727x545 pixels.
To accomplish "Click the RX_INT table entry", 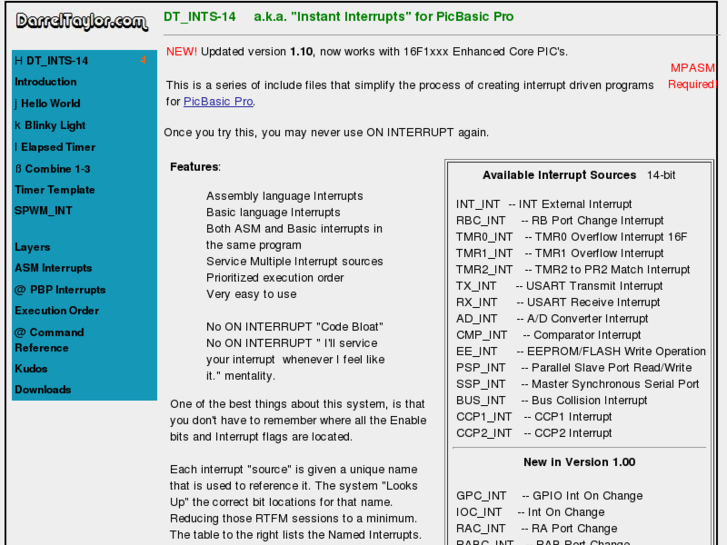I will (558, 302).
